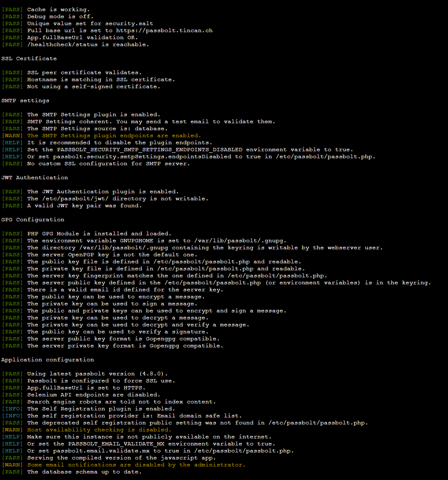The image size is (448, 480).
Task: Click the https://passbolt.tincan.ch URL
Action: [x=164, y=30]
